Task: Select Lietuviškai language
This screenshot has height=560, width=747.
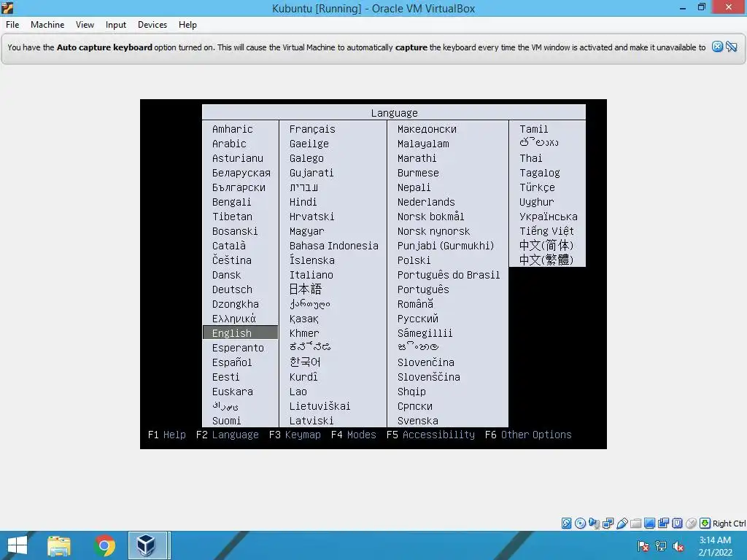Action: click(x=320, y=406)
